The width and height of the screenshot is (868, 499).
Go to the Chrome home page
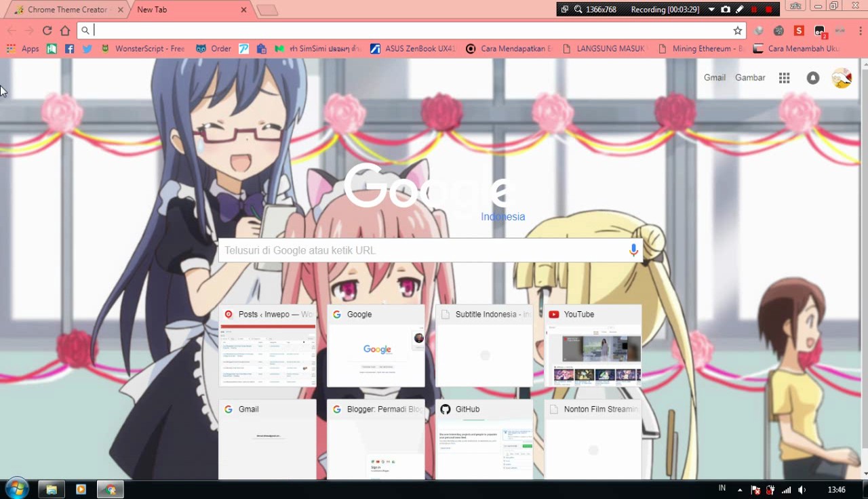coord(65,31)
